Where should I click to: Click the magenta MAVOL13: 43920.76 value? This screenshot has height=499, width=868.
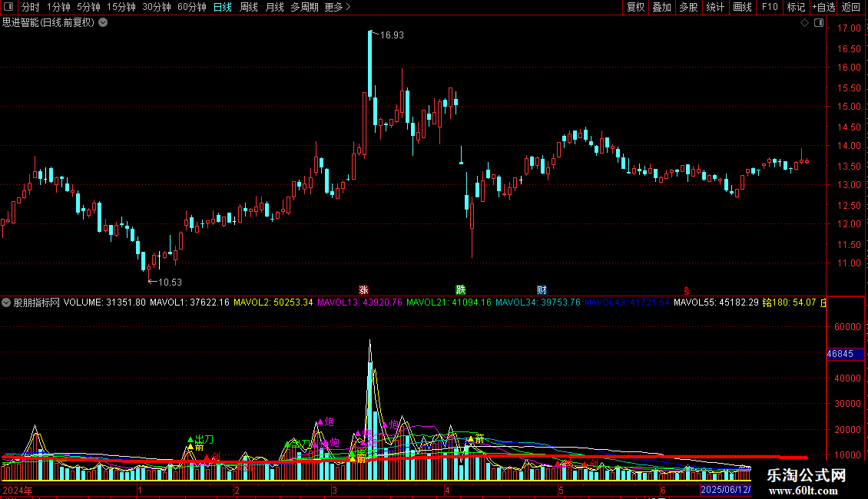pyautogui.click(x=359, y=302)
